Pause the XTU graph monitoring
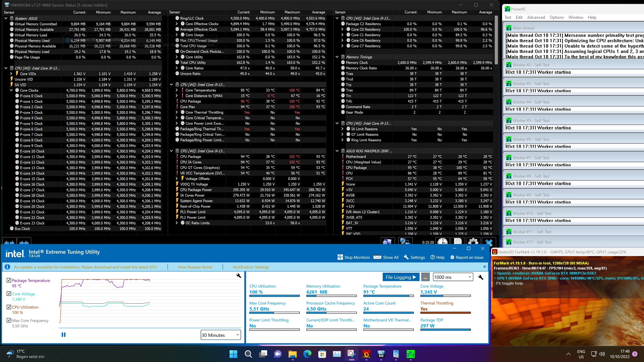 coord(63,335)
